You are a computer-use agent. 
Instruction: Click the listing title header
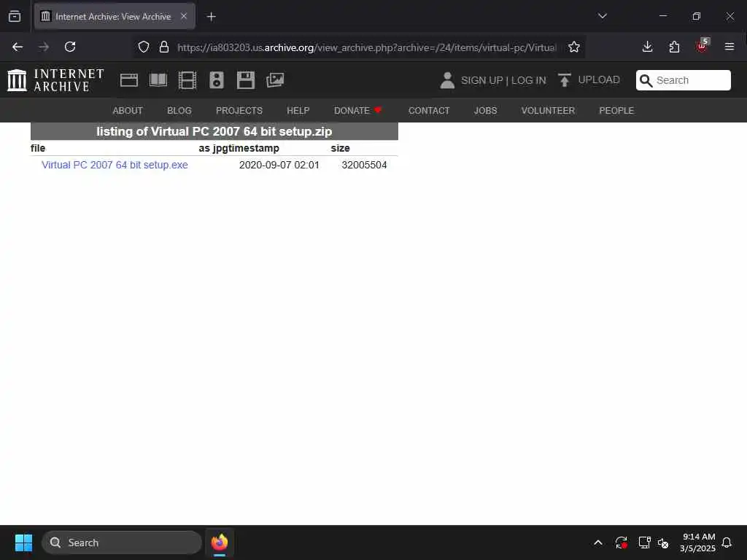pos(214,131)
